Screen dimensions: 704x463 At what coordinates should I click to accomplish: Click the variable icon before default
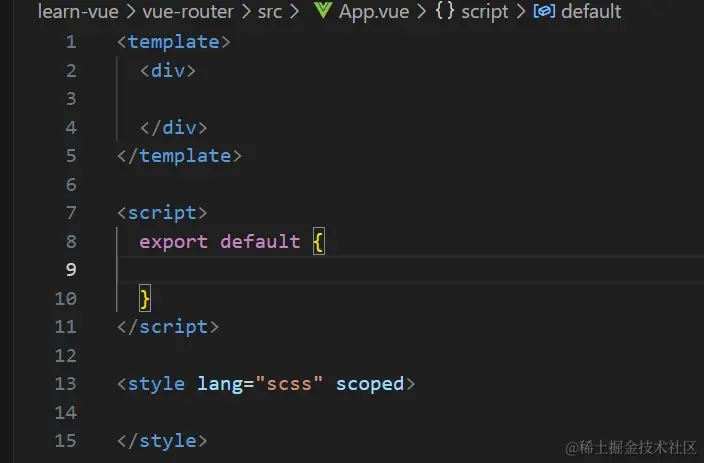pos(544,11)
